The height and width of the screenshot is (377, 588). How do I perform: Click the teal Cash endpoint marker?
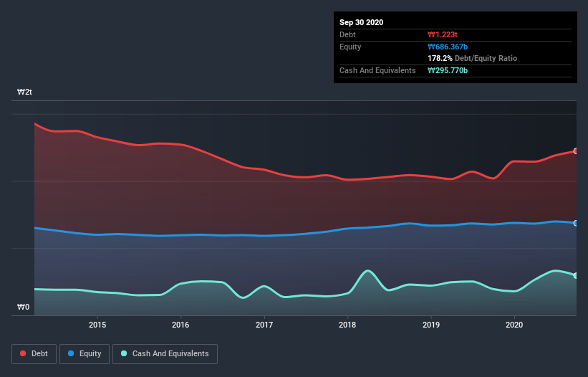(x=576, y=275)
